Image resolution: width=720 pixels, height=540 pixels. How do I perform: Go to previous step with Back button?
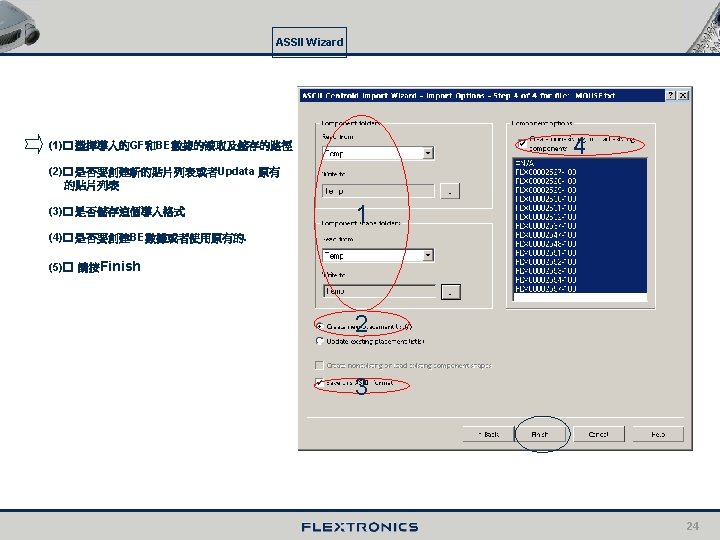[x=488, y=434]
